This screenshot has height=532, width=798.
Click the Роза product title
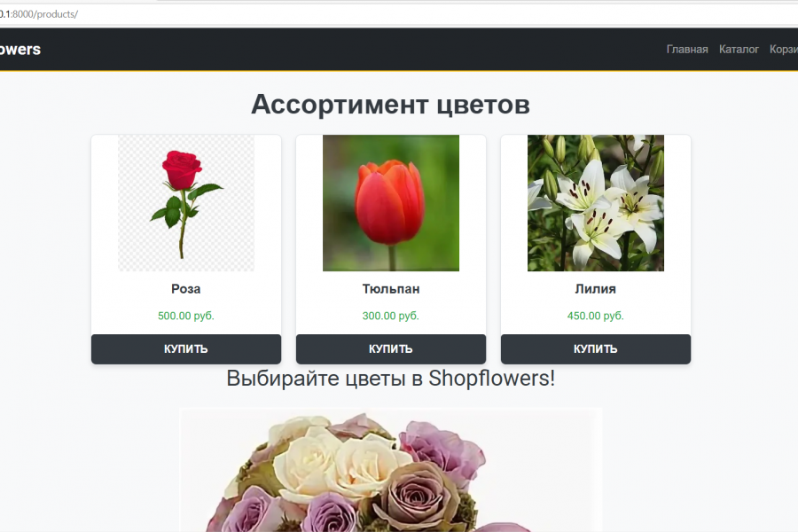[186, 289]
